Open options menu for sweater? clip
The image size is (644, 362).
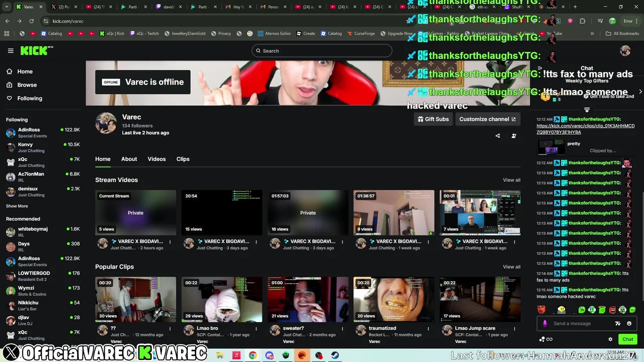(342, 329)
